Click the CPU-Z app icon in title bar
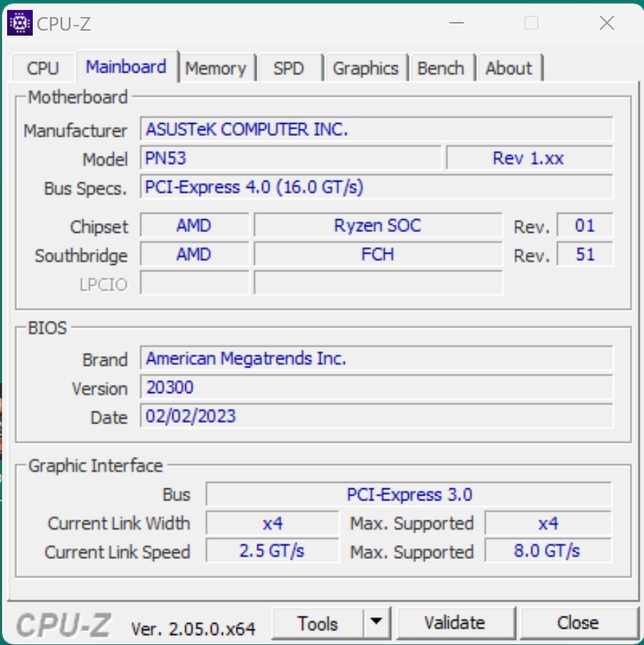 pyautogui.click(x=19, y=23)
